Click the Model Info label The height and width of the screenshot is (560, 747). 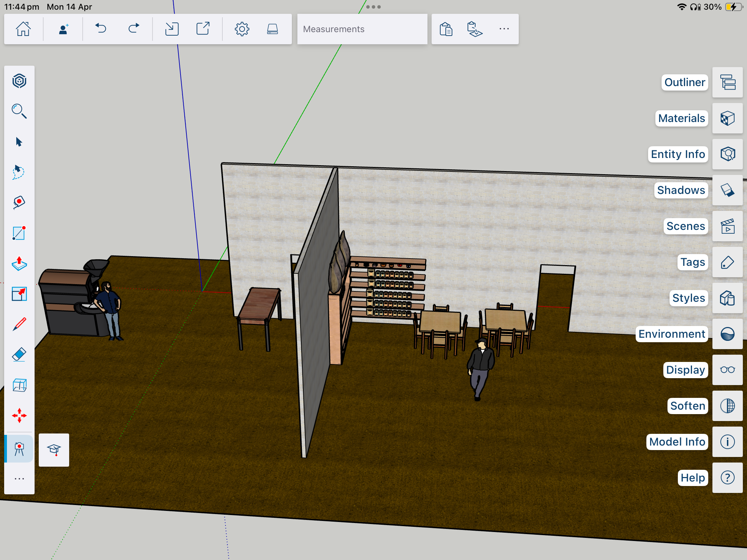pos(677,442)
